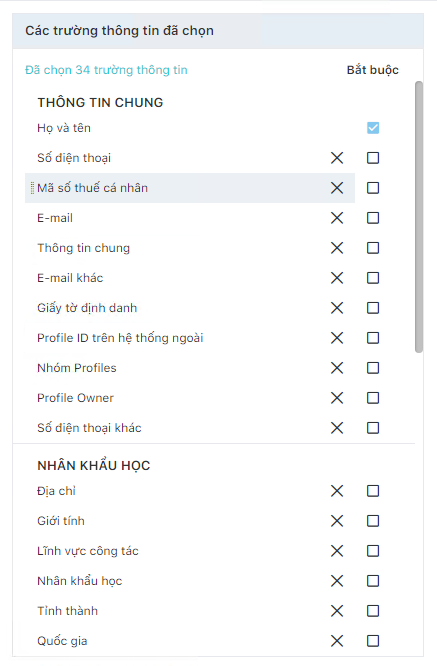Mark Số điện thoại as required
437x666 pixels.
pyautogui.click(x=373, y=158)
